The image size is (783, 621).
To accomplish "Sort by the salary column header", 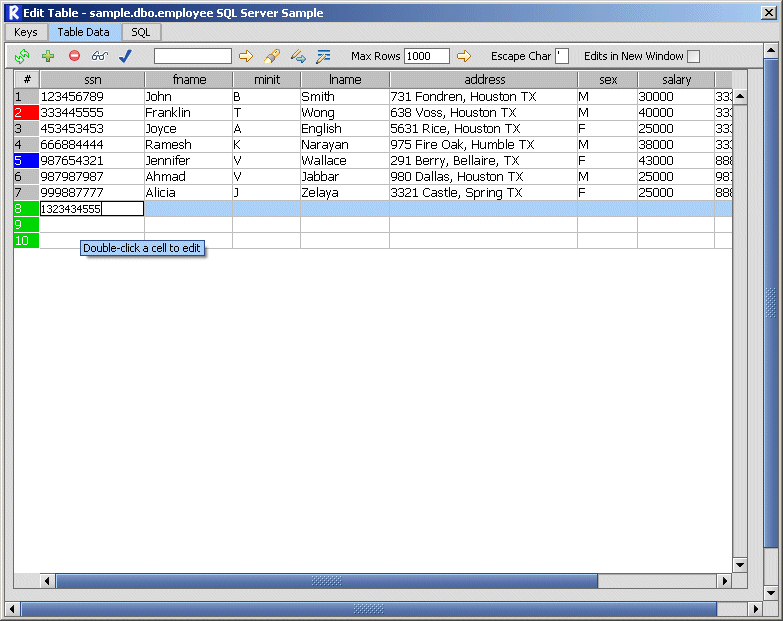I will 676,80.
